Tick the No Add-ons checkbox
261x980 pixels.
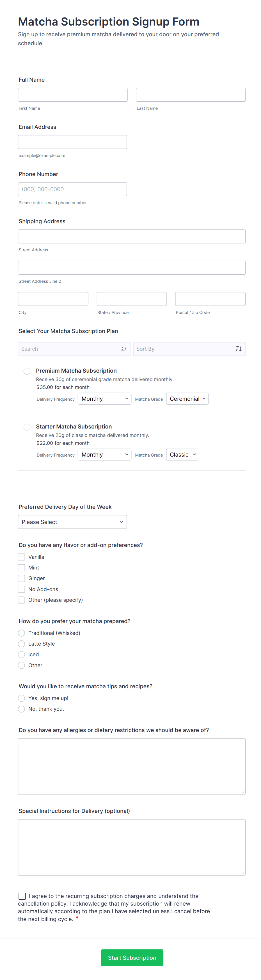click(x=22, y=589)
